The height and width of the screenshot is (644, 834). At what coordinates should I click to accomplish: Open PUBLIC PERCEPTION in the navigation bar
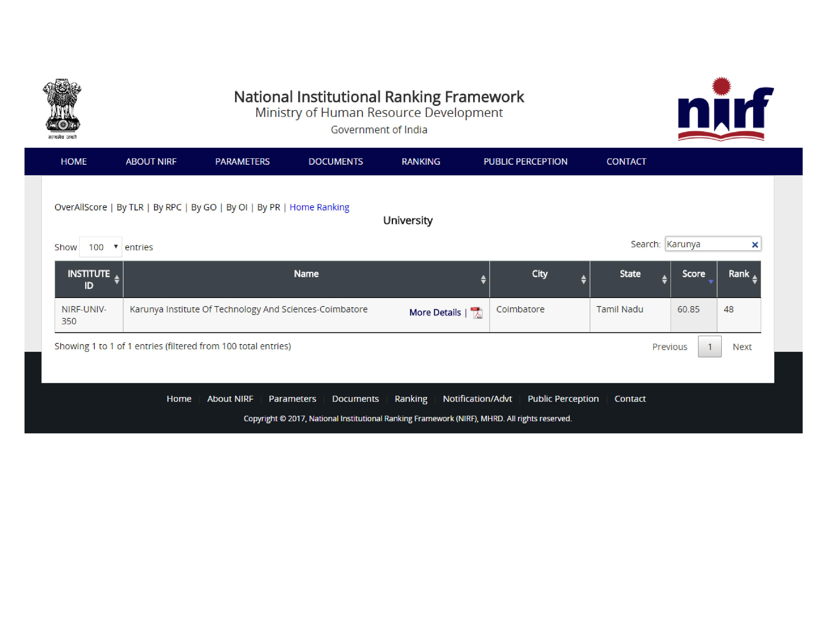525,162
